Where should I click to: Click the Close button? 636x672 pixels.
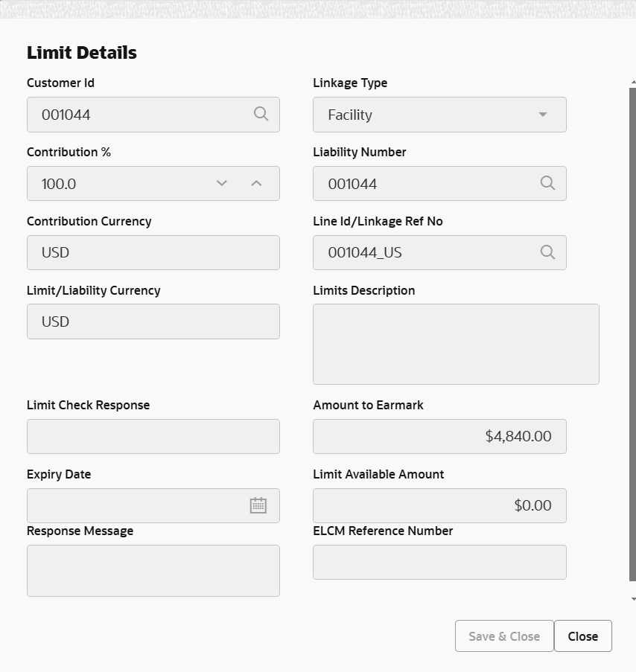583,636
